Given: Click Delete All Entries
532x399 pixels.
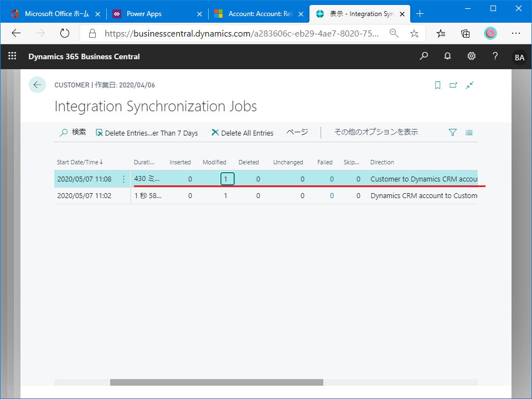Looking at the screenshot, I should click(242, 133).
